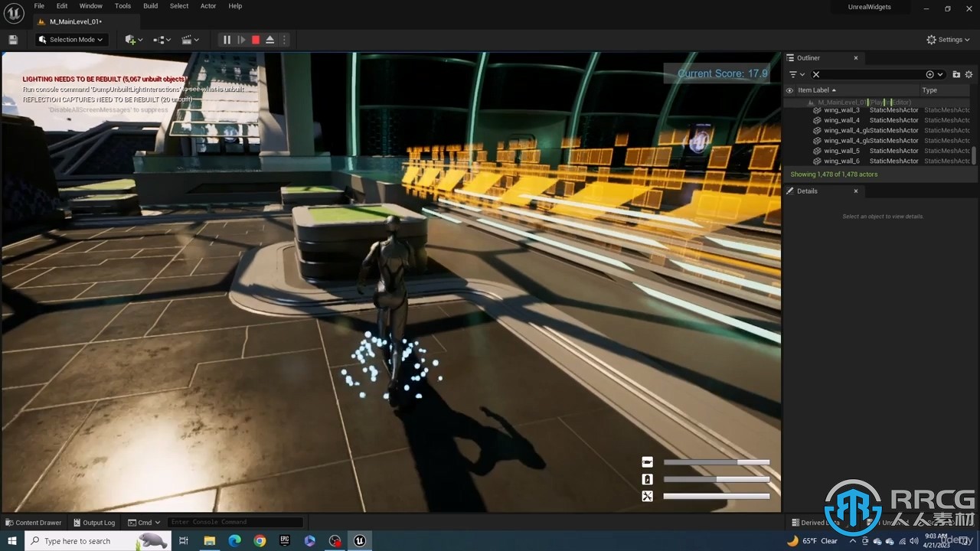Open File Explorer from taskbar
The width and height of the screenshot is (980, 551).
tap(209, 541)
